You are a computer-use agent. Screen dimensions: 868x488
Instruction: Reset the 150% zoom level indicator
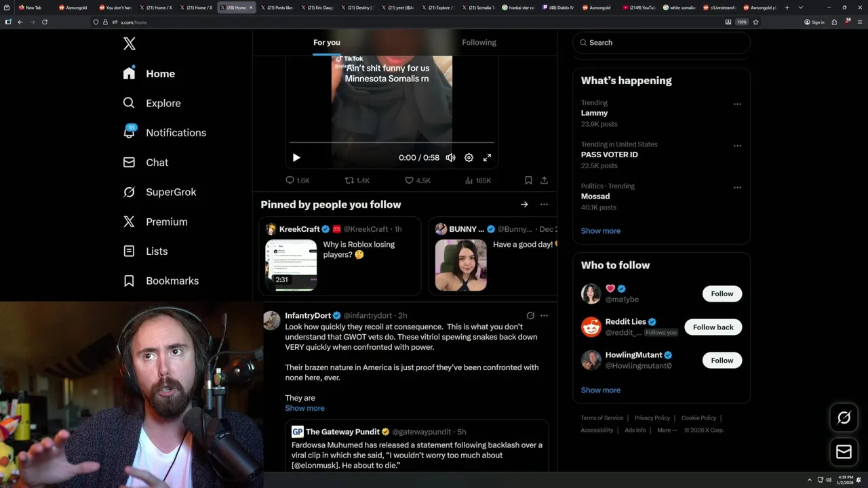[742, 22]
